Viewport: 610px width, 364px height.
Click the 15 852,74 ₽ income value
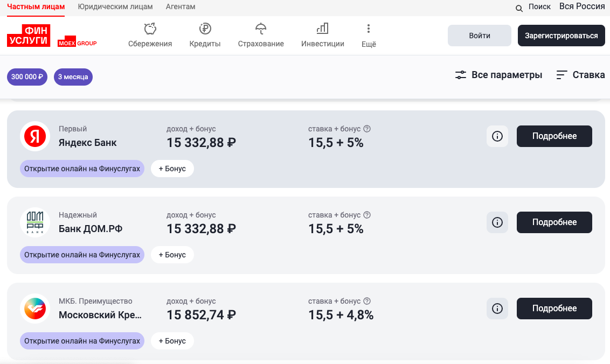click(201, 314)
